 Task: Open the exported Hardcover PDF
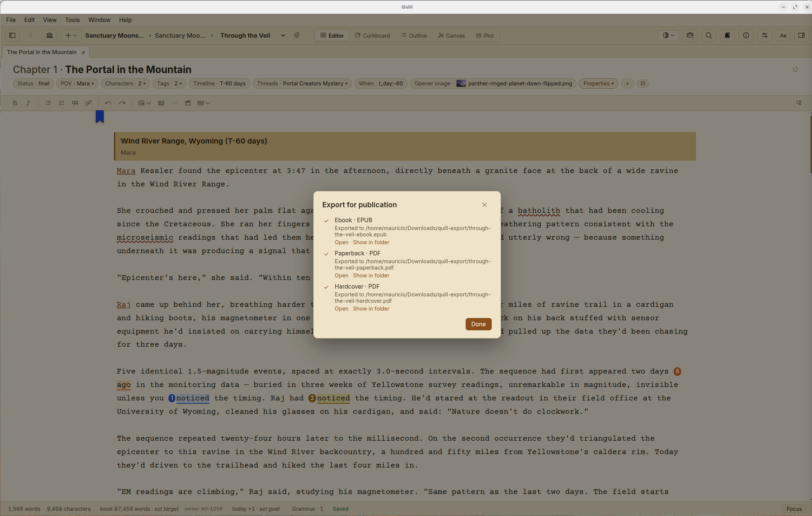(x=342, y=309)
